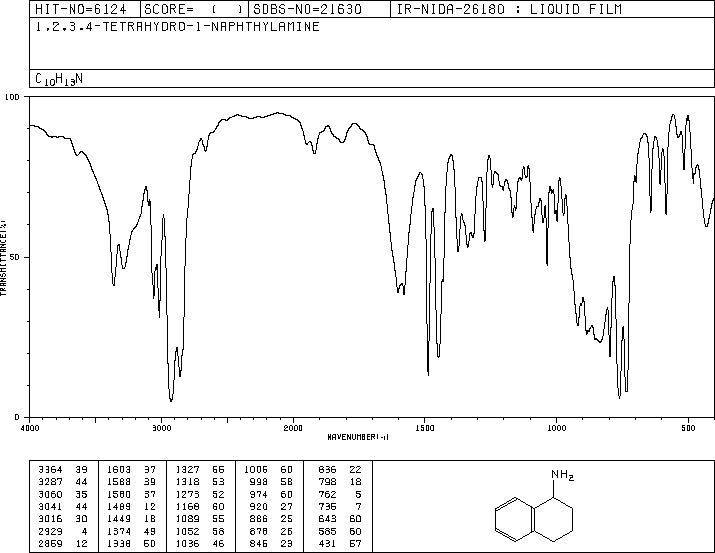Click the 50 transmittance axis label

15,257
